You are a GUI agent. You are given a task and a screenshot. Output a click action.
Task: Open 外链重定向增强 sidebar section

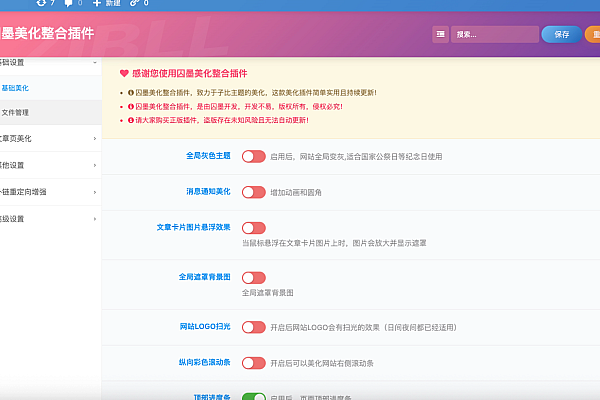(51, 192)
